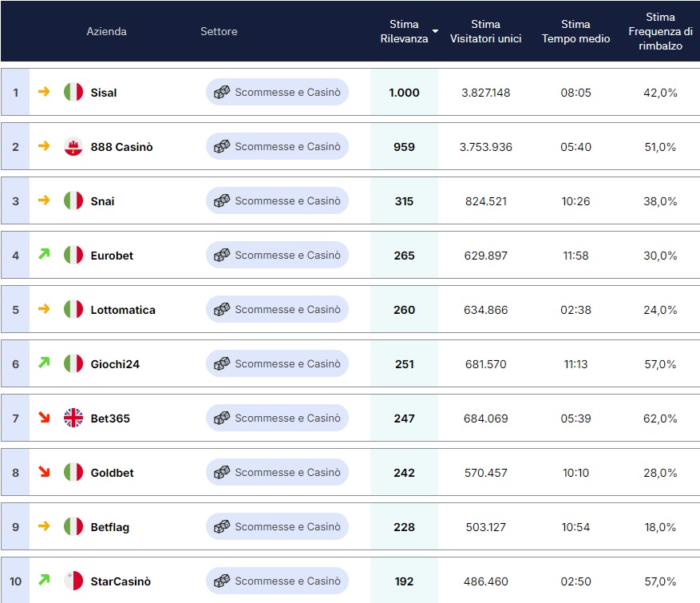The image size is (700, 603).
Task: Click the Italian flag beside Goldbet
Action: [x=73, y=472]
